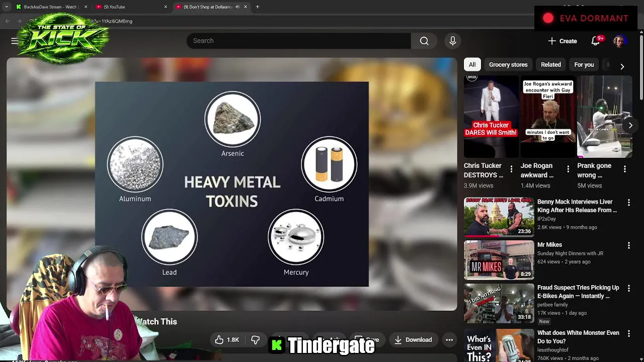Visit the petbee family channel
Viewport: 644px width, 362px height.
tap(552, 305)
